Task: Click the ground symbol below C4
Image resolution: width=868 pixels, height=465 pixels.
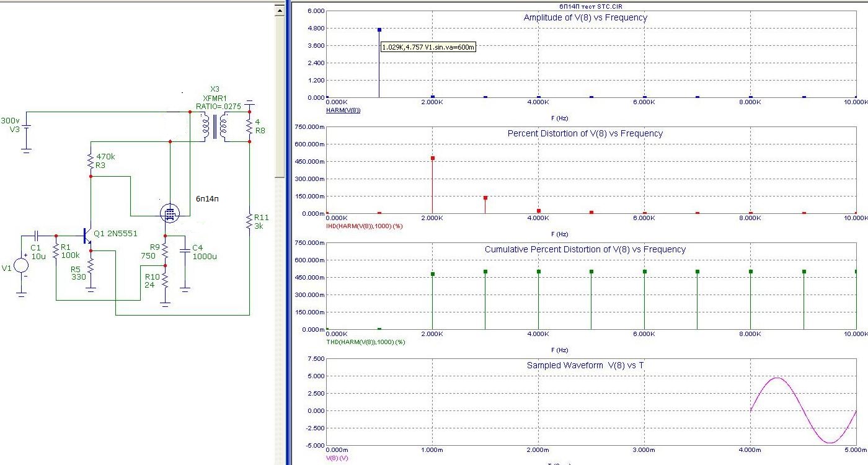Action: (x=185, y=289)
